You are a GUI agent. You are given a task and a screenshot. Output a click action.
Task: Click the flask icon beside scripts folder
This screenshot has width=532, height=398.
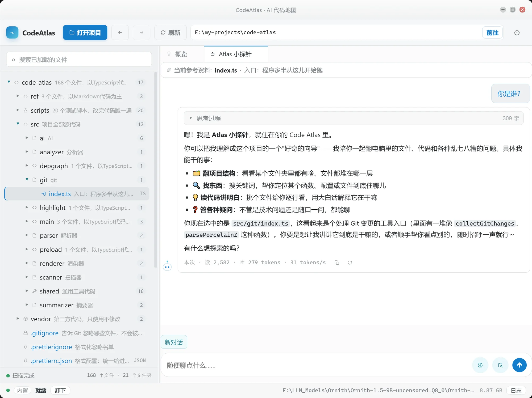pos(26,110)
